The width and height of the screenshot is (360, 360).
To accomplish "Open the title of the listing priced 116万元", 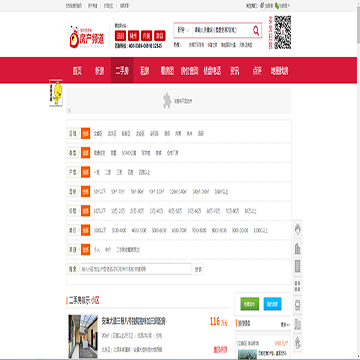I will click(x=134, y=322).
